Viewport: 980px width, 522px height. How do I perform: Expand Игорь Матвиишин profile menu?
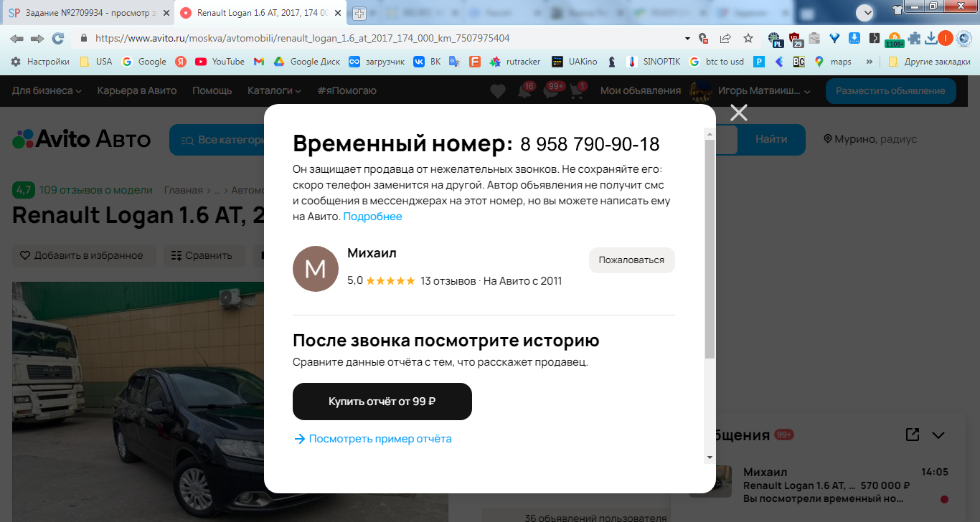pos(750,91)
